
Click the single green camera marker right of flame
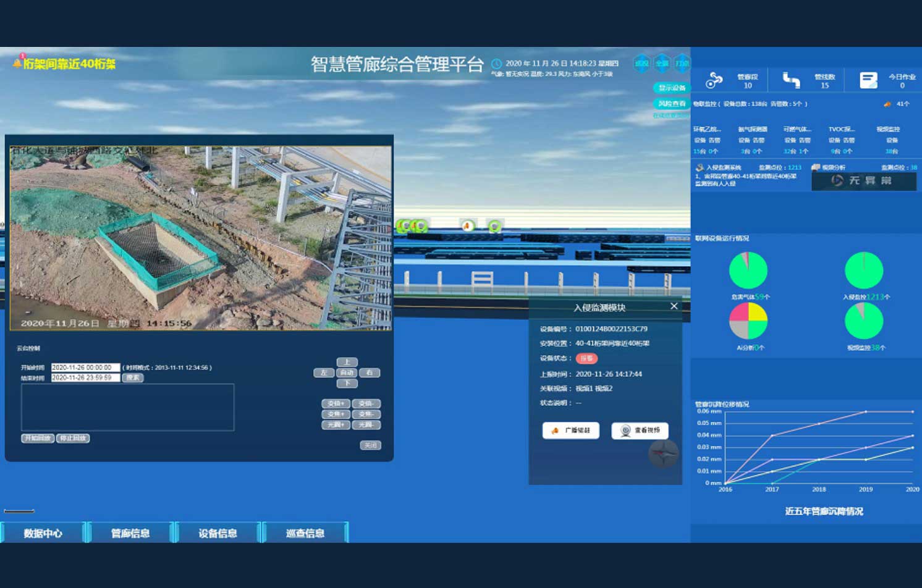pos(494,227)
